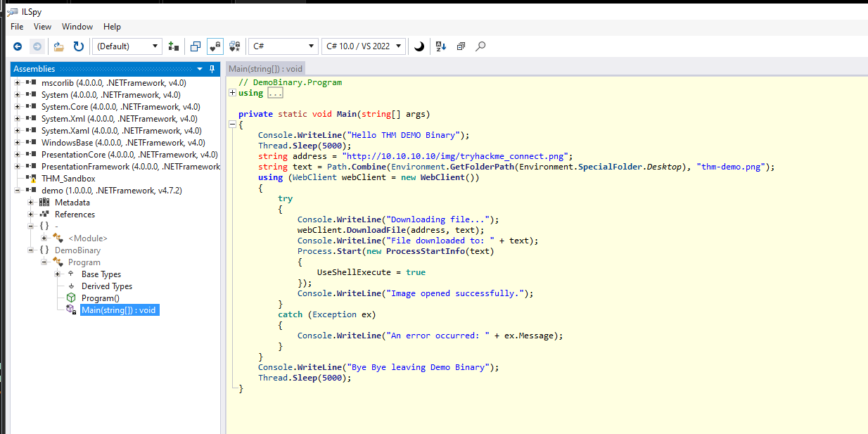
Task: Reload assemblies with the refresh icon
Action: (79, 46)
